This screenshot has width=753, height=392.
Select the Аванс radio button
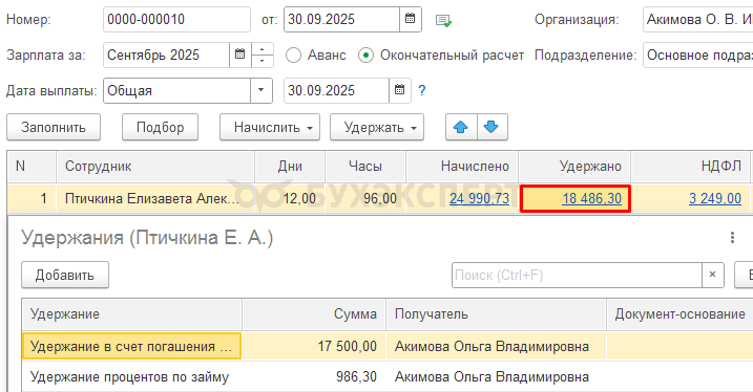tap(293, 55)
